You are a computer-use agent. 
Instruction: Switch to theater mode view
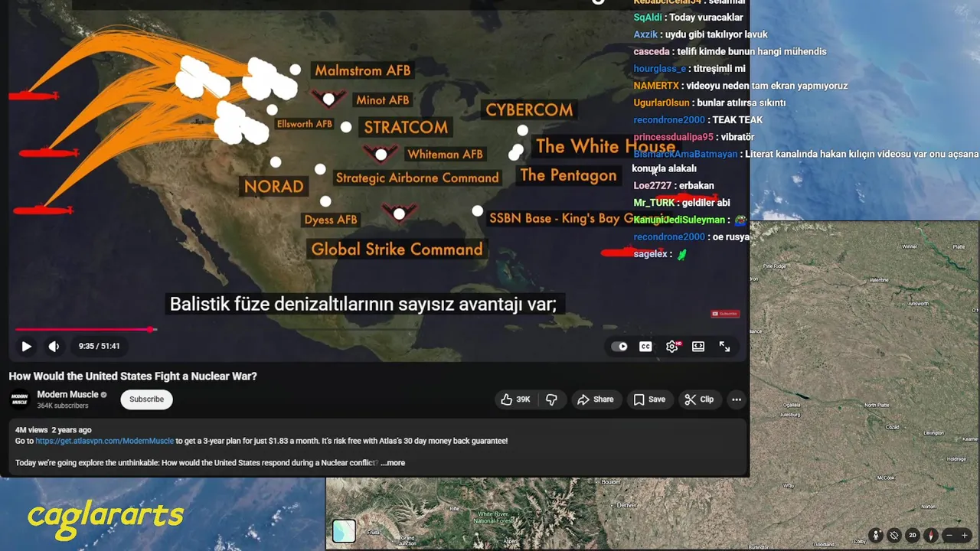(698, 347)
